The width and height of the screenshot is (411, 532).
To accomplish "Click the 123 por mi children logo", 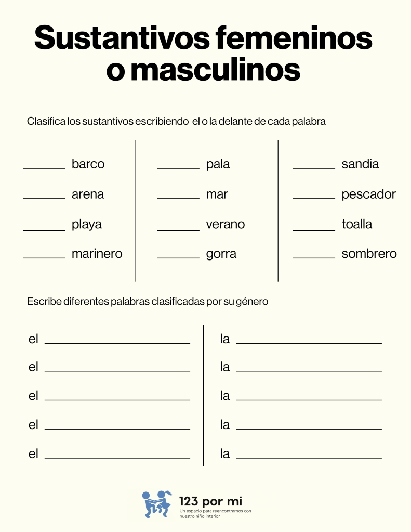I will (156, 503).
